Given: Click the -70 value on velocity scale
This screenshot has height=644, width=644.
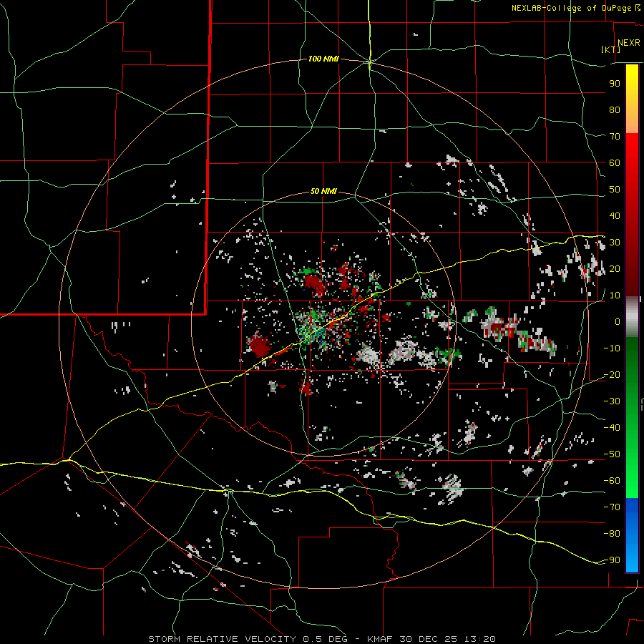Looking at the screenshot, I should [612, 507].
